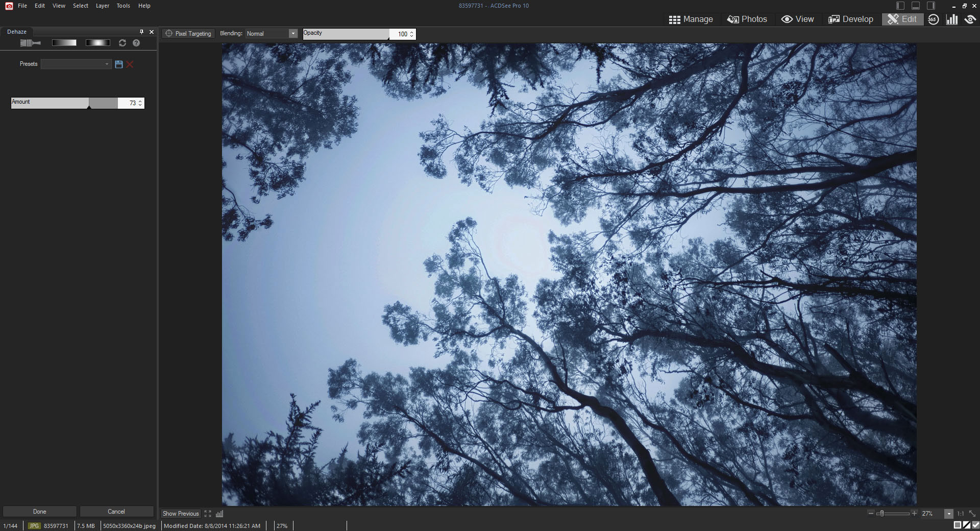This screenshot has height=531, width=980.
Task: Toggle the Pixel Targeting button
Action: click(188, 34)
